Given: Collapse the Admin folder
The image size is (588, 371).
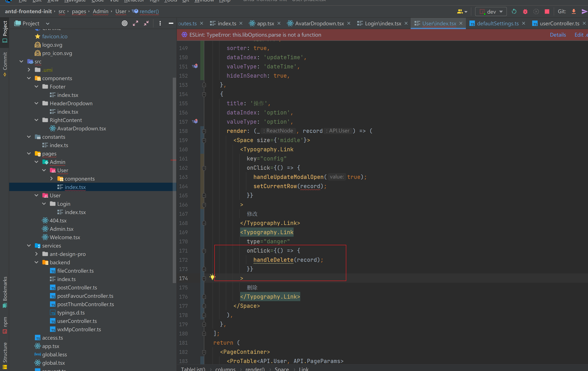Looking at the screenshot, I should [37, 162].
